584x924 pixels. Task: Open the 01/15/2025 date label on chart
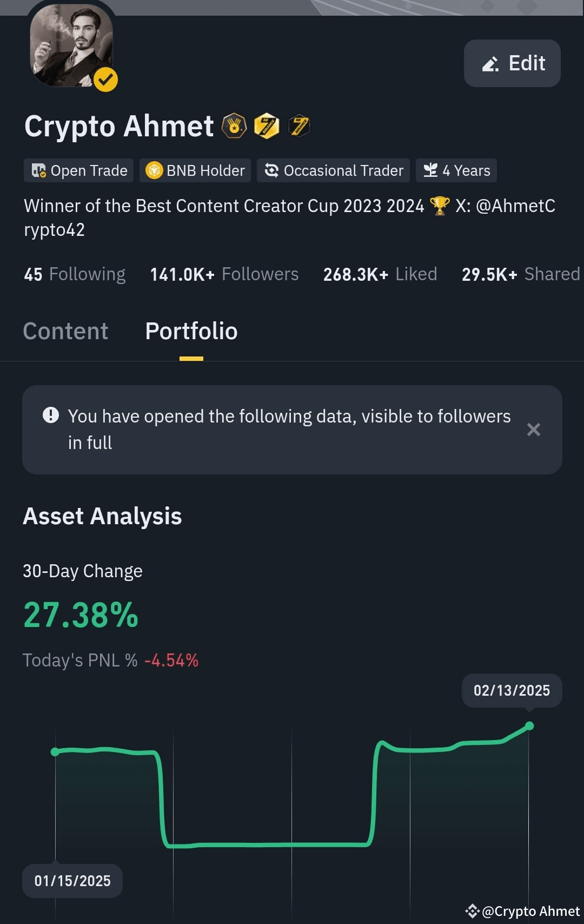pos(71,881)
